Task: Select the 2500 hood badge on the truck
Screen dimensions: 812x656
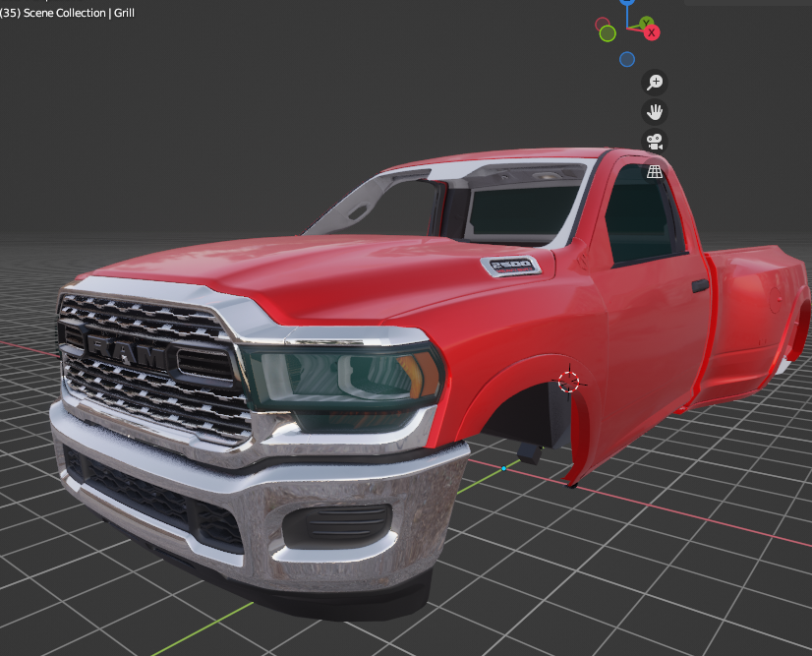Action: pyautogui.click(x=511, y=267)
